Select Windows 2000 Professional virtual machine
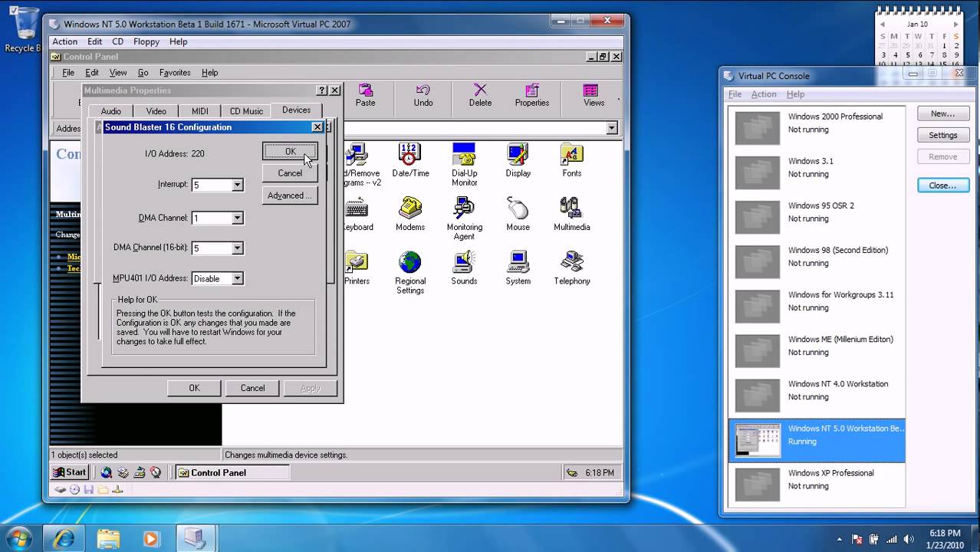 click(x=817, y=129)
